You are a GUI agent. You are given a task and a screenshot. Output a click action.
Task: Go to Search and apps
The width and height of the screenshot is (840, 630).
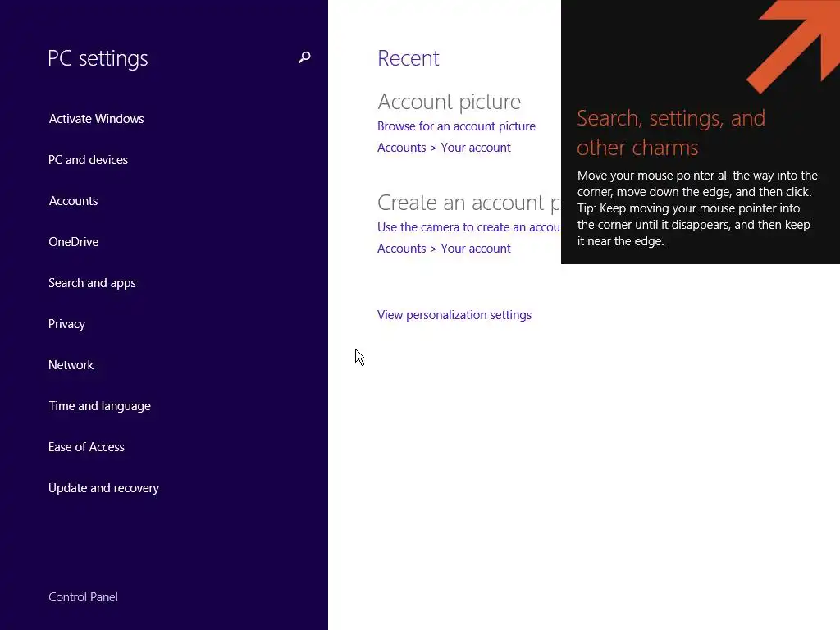pyautogui.click(x=92, y=283)
